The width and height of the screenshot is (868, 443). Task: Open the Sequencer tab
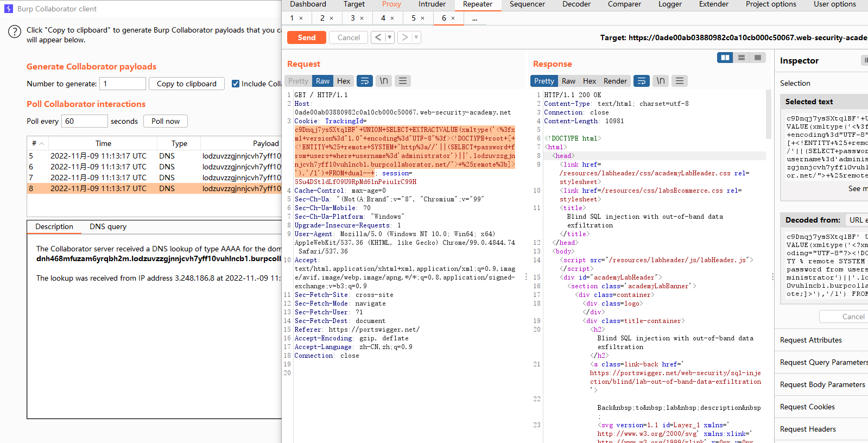527,4
